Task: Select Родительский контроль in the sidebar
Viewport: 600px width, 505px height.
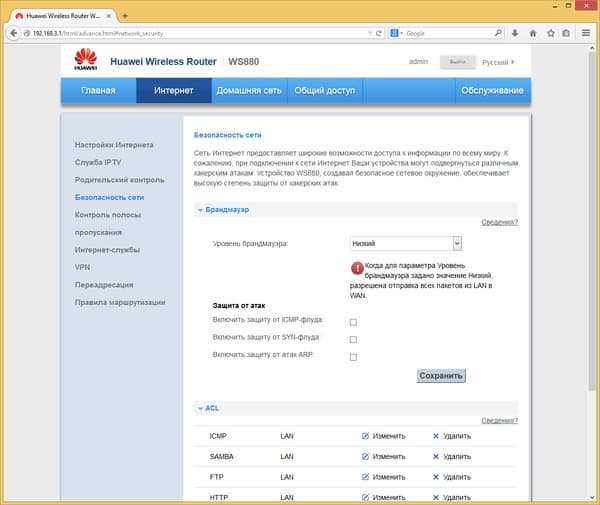Action: [119, 180]
